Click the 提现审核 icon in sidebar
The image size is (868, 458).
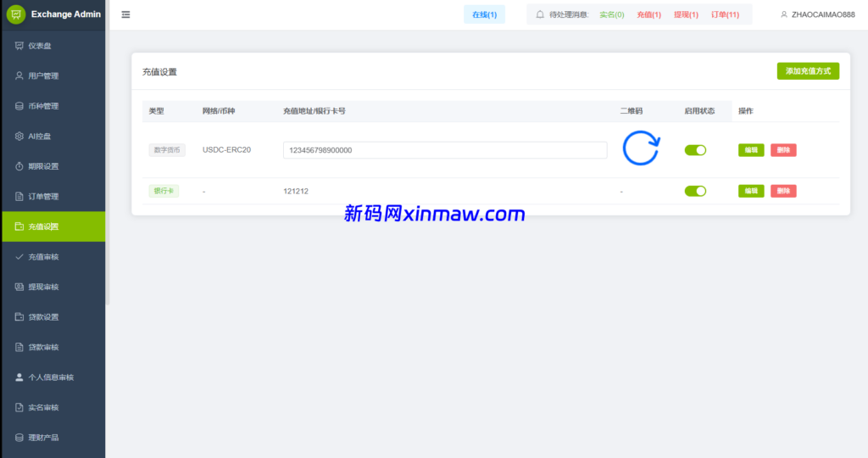click(x=19, y=287)
